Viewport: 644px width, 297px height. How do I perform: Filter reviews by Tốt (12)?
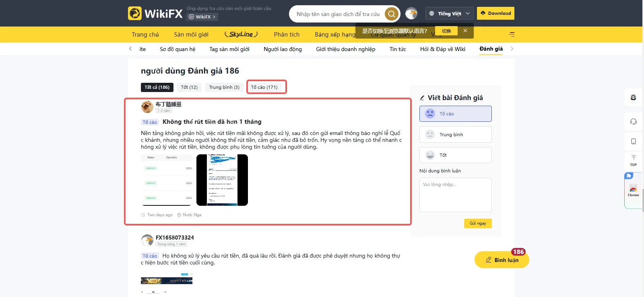point(189,87)
